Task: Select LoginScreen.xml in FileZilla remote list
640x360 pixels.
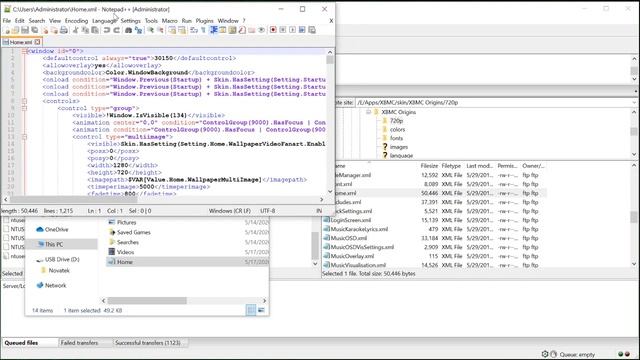Action: pos(351,220)
